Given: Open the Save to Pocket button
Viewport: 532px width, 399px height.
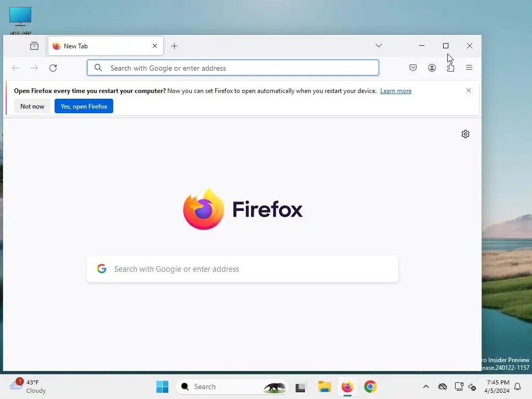Looking at the screenshot, I should 413,68.
